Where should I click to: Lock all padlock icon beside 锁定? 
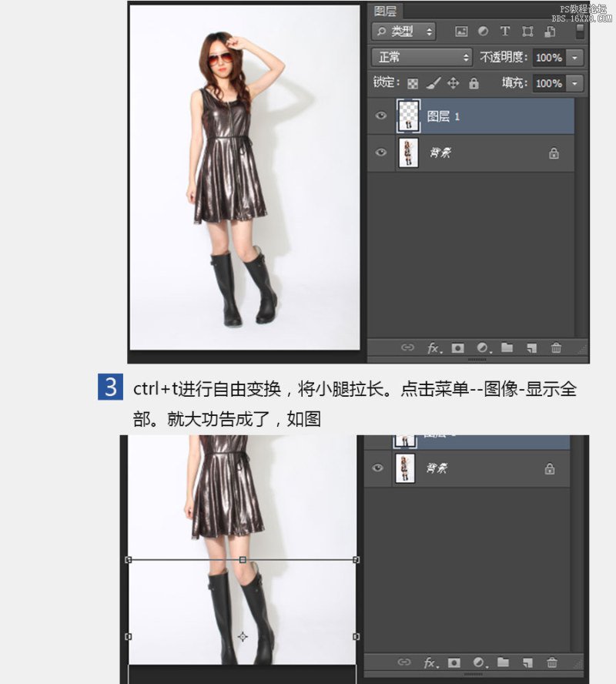tap(474, 83)
